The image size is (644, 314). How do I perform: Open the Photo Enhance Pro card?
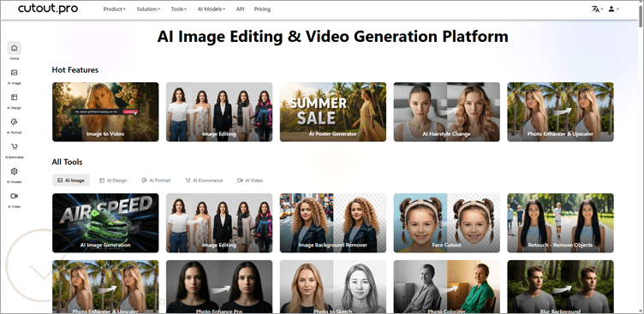(x=219, y=287)
